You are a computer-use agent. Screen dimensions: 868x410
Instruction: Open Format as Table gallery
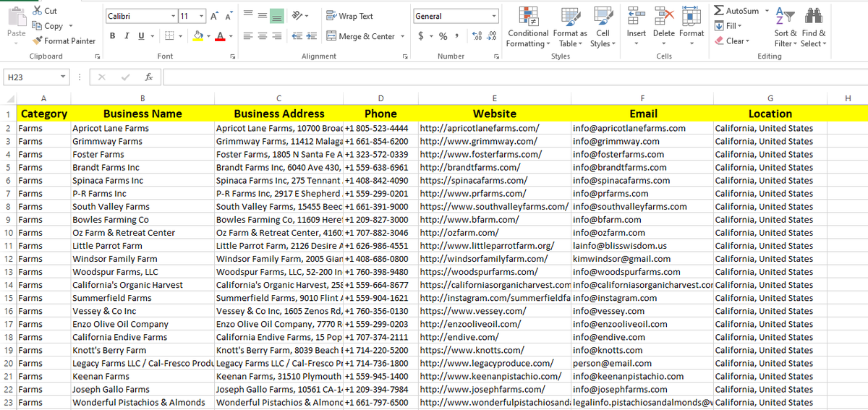point(570,27)
